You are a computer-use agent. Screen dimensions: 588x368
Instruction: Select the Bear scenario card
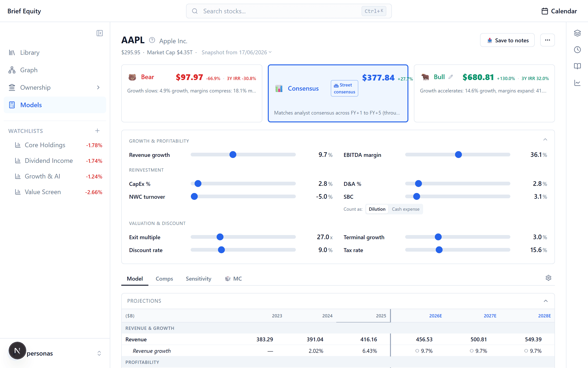(192, 93)
